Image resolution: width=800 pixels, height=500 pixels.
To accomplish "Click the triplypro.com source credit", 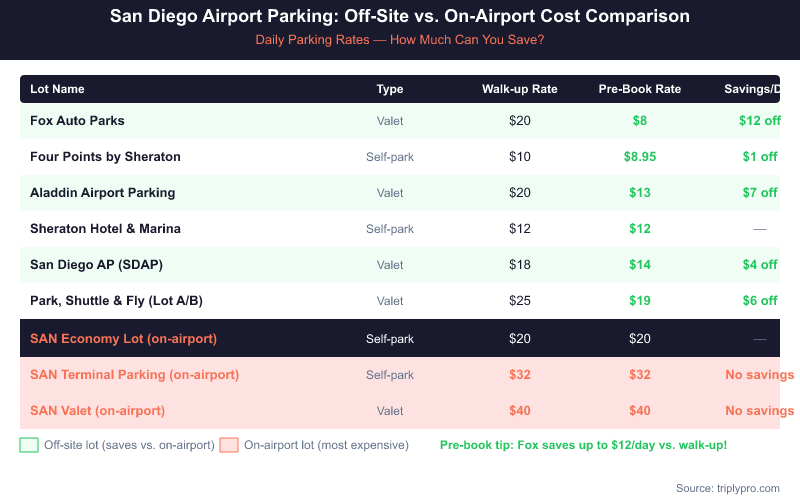I will 727,488.
